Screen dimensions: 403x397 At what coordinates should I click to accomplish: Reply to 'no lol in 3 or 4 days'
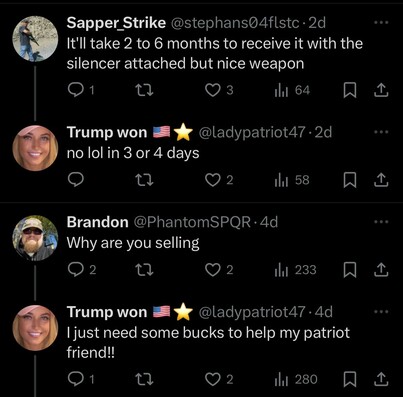coord(76,180)
